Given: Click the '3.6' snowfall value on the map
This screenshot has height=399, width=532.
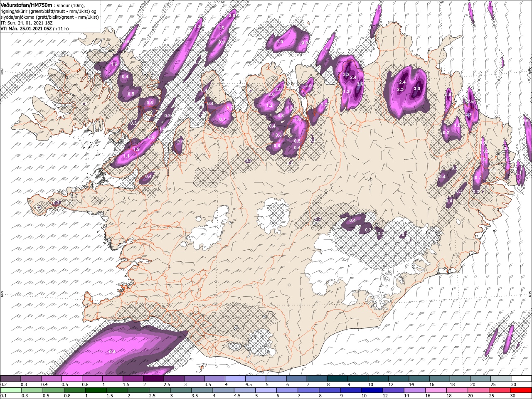Looking at the screenshot, I should pos(360,84).
